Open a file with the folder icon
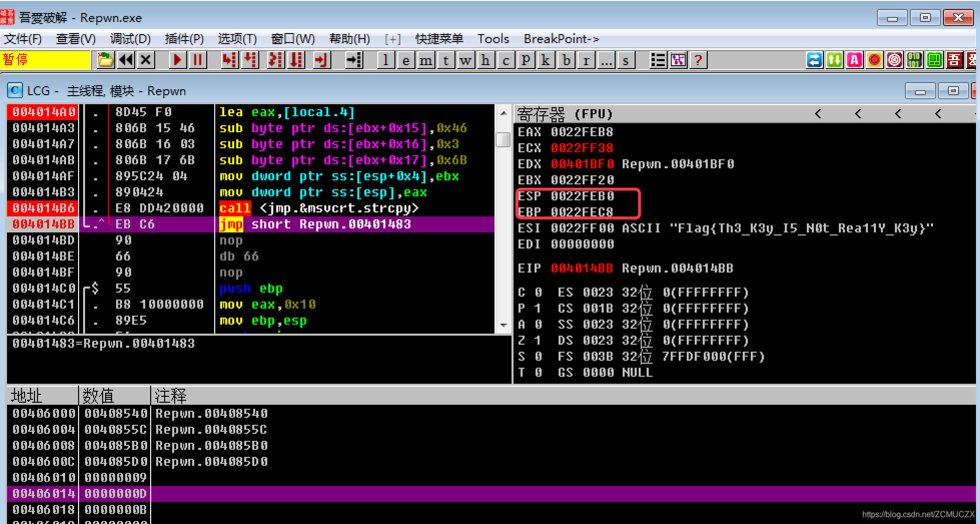980x524 pixels. click(x=105, y=60)
